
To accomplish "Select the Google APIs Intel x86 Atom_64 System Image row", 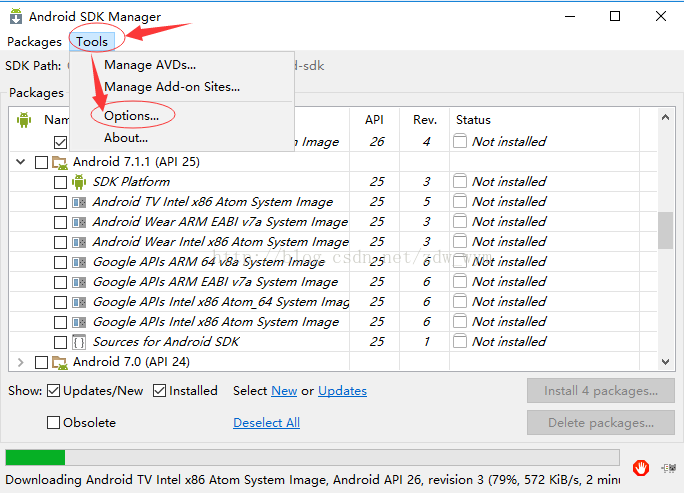I will [x=333, y=302].
